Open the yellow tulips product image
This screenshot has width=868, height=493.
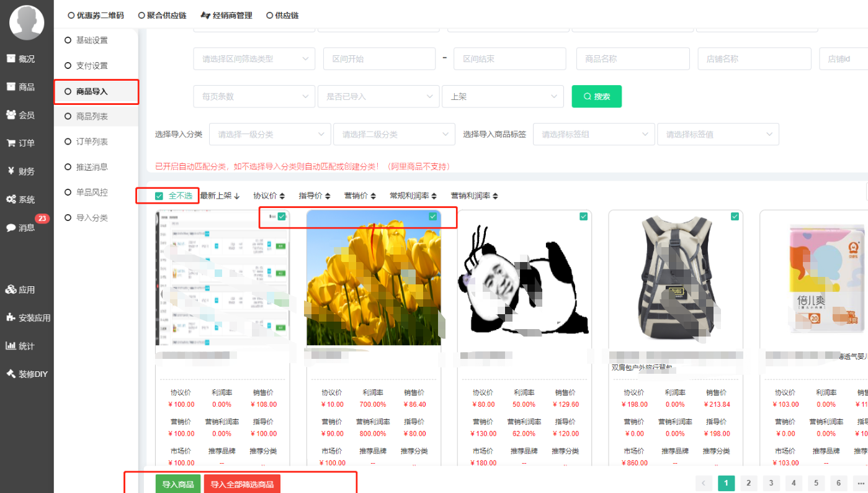pos(374,278)
